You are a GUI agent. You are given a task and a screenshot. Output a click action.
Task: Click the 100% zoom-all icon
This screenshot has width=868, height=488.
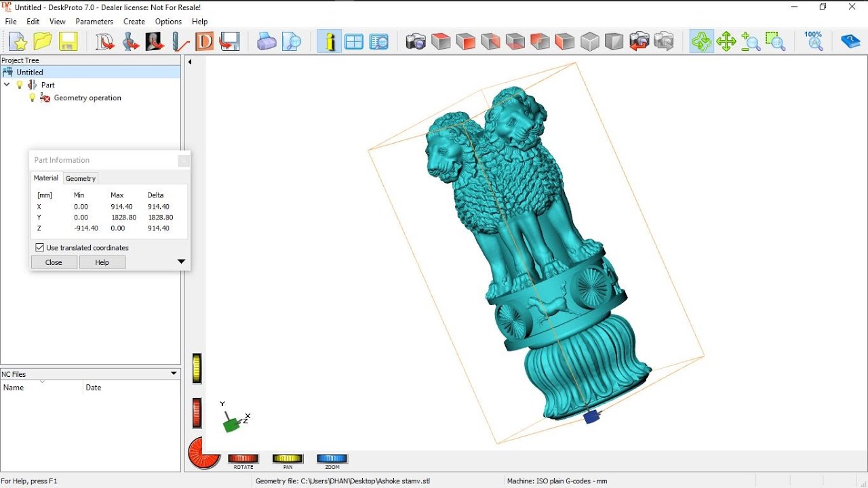tap(814, 41)
